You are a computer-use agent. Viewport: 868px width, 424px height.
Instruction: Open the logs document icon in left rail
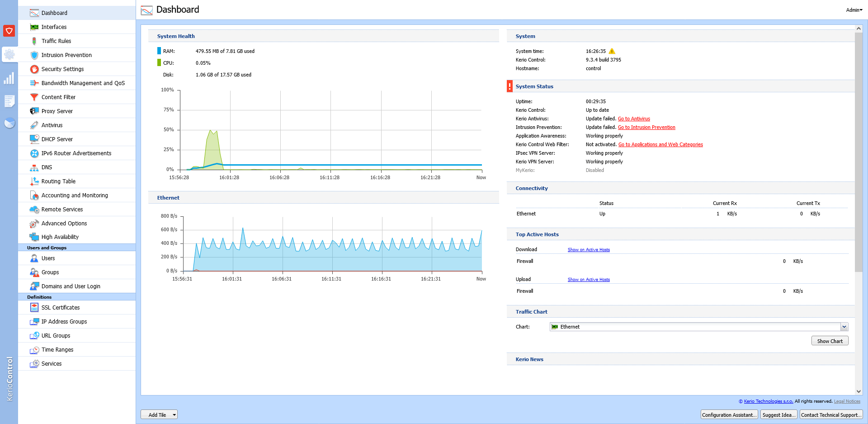(9, 101)
